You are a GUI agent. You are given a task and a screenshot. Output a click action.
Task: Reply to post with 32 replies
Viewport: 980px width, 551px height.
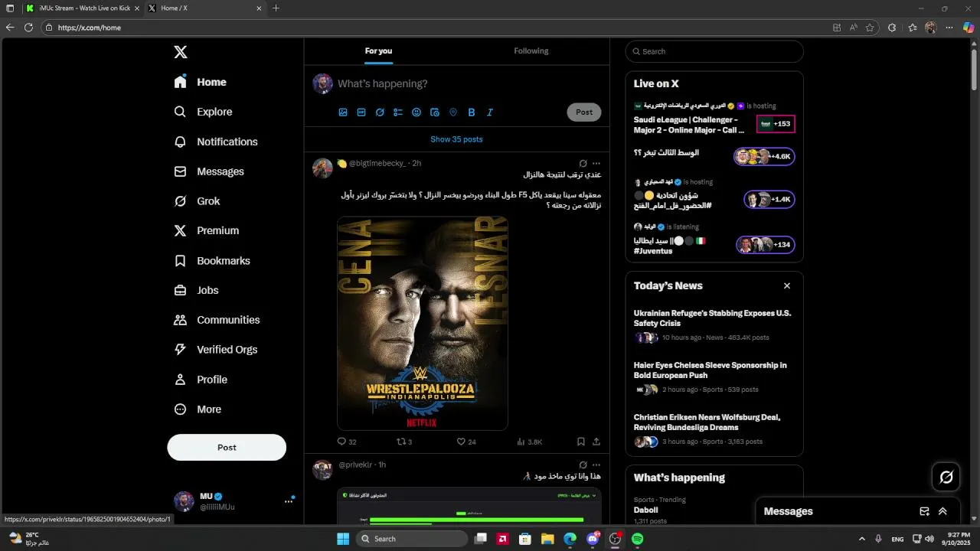pos(347,442)
